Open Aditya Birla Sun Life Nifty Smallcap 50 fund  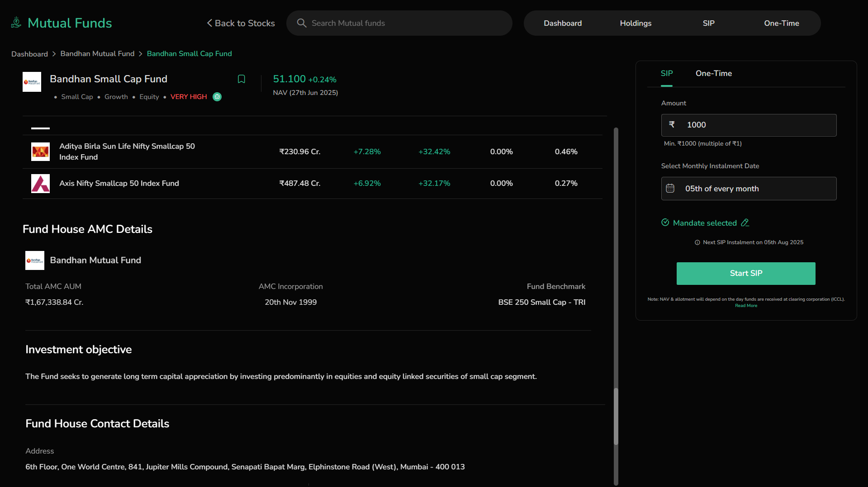click(127, 151)
